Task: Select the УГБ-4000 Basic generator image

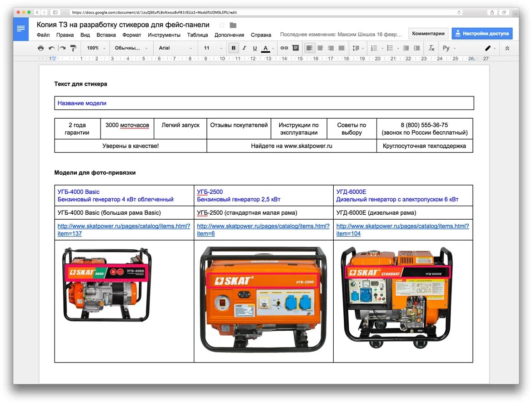Action: point(106,284)
